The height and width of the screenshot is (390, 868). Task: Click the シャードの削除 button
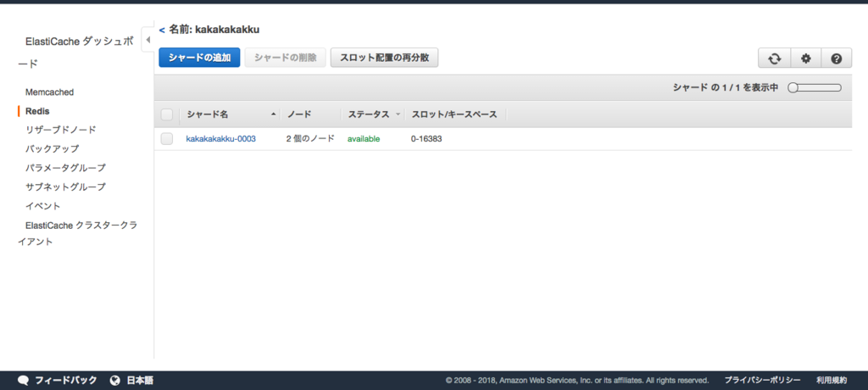click(285, 58)
